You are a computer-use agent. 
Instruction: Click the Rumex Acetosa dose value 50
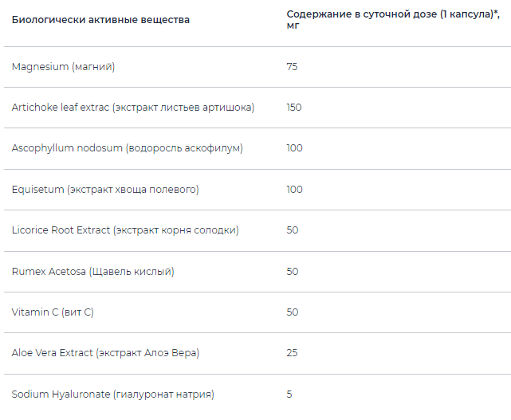(x=292, y=272)
